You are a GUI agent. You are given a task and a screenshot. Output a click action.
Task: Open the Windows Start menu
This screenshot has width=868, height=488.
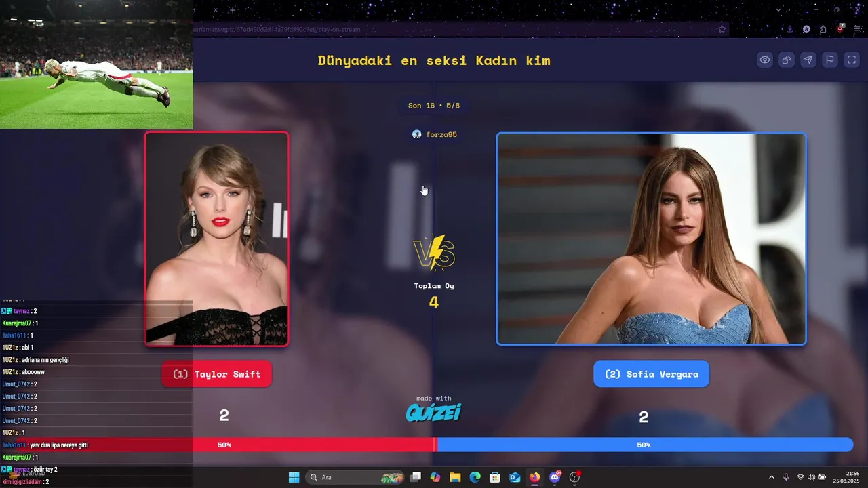click(294, 477)
